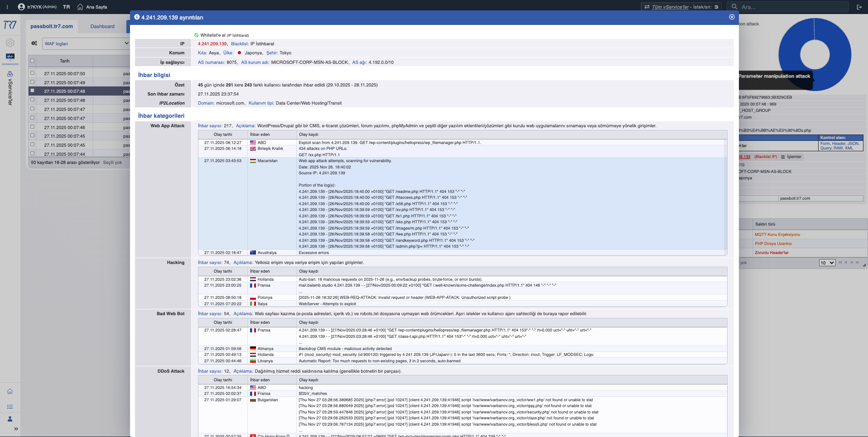This screenshot has width=868, height=437.
Task: Click the logout icon in top bar
Action: click(x=859, y=7)
